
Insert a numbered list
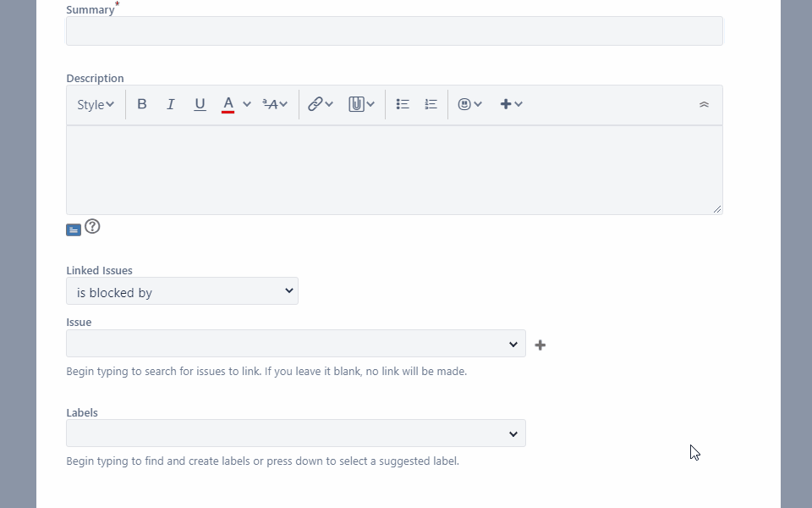coord(431,104)
